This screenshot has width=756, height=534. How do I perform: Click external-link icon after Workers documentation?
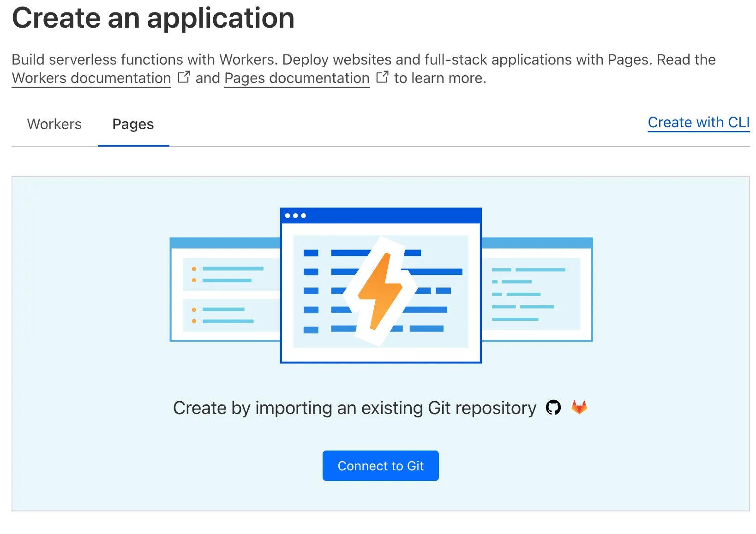point(184,77)
